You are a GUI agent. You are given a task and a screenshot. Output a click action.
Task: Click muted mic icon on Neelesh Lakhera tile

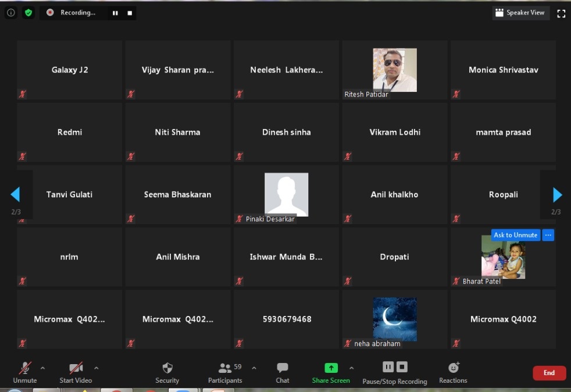click(239, 94)
